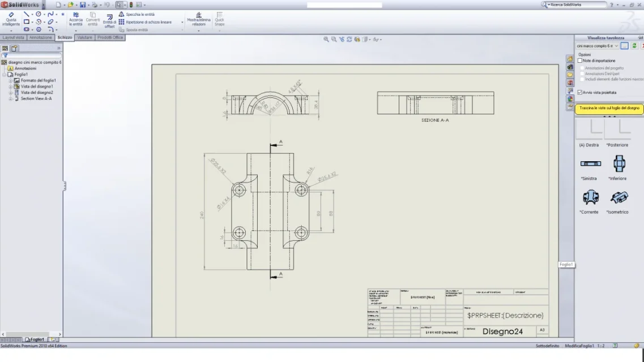The image size is (644, 362).
Task: Expand Vista del disegno1 tree node
Action: (11, 87)
